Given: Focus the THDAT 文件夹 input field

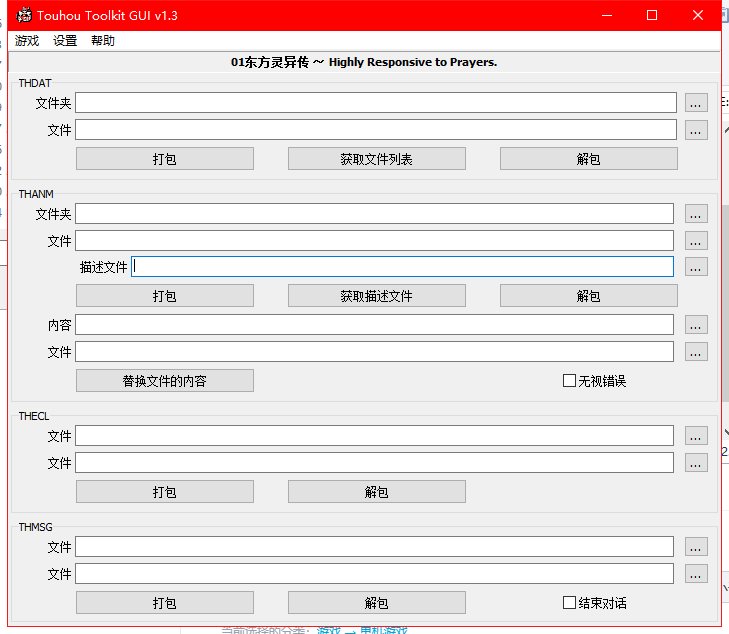Looking at the screenshot, I should (376, 103).
